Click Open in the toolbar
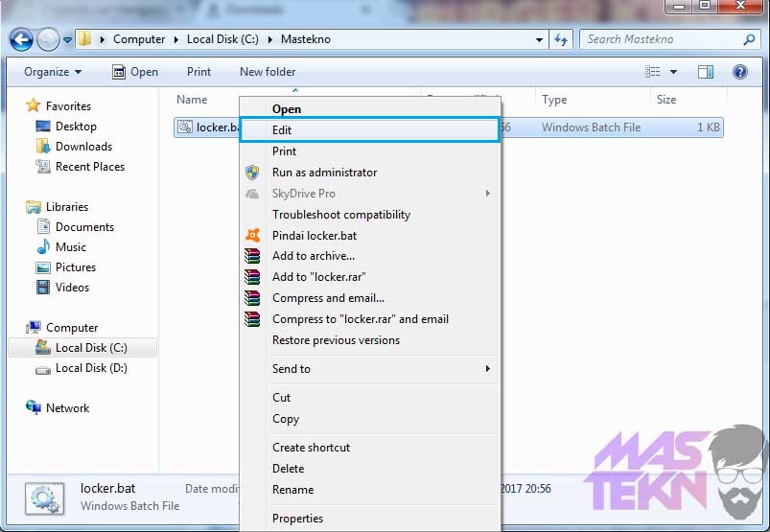This screenshot has height=532, width=770. (135, 72)
